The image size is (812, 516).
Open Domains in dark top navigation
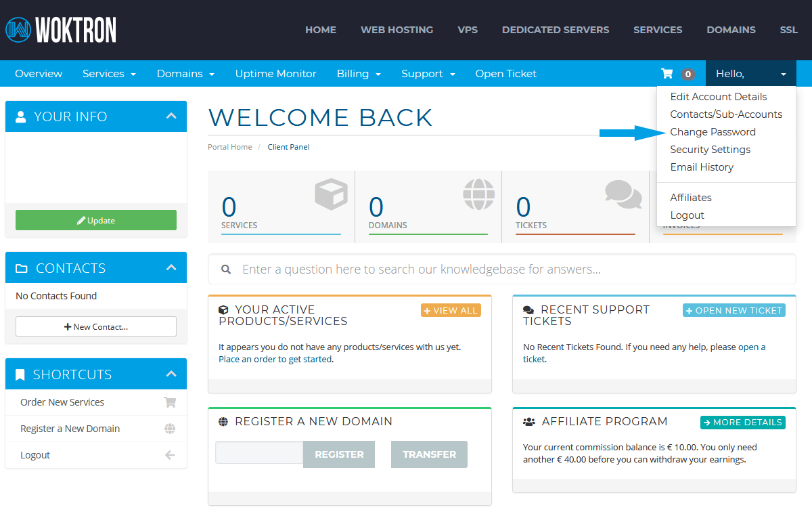coord(731,30)
